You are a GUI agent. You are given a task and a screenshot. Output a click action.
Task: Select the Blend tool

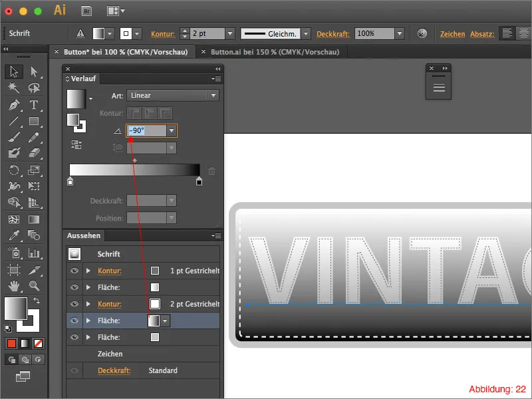34,235
